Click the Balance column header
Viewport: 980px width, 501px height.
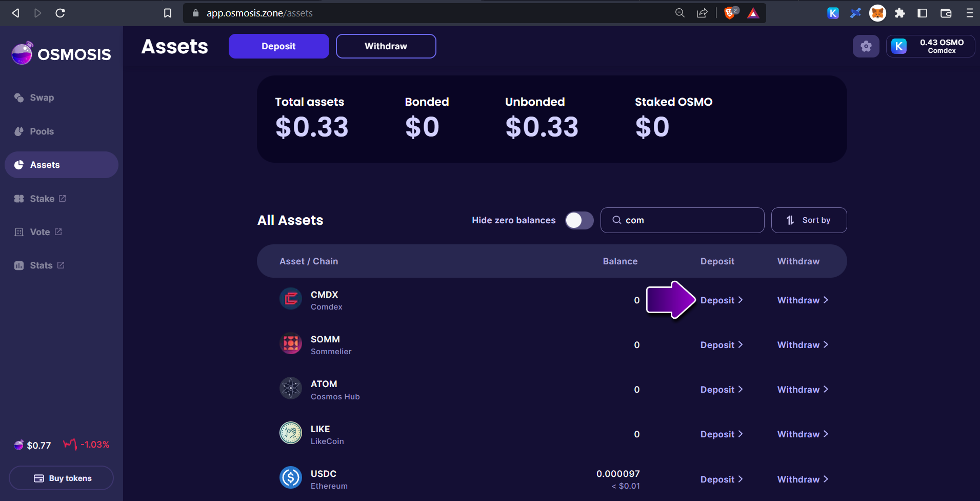pos(620,261)
